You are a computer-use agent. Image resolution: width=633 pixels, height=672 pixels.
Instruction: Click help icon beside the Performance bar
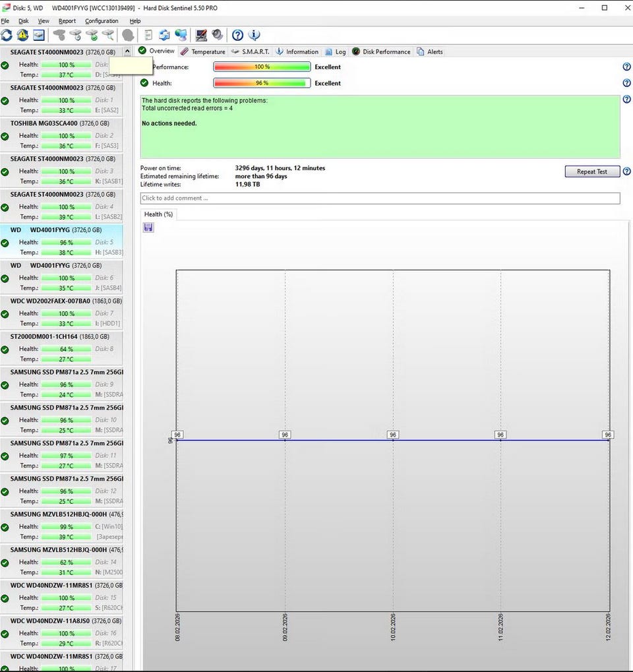[626, 67]
